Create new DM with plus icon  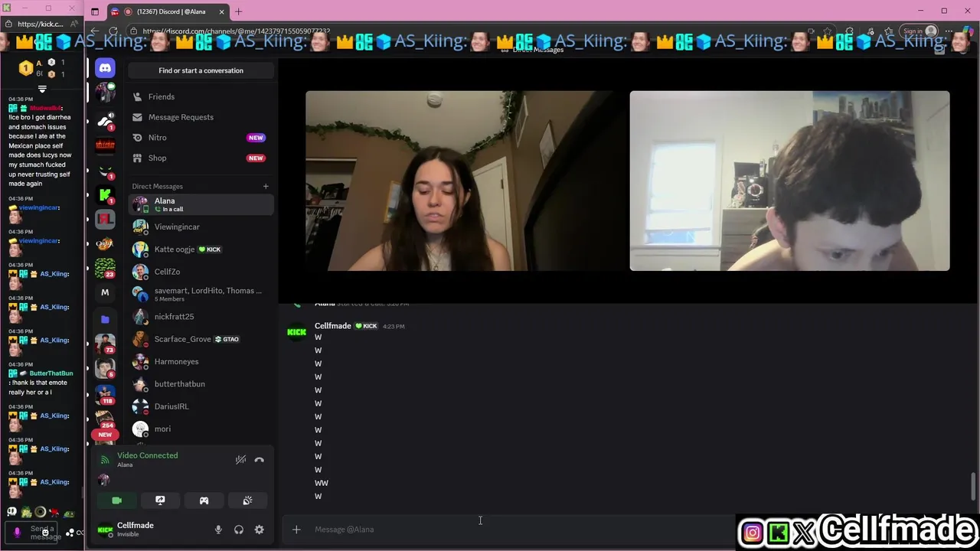266,186
